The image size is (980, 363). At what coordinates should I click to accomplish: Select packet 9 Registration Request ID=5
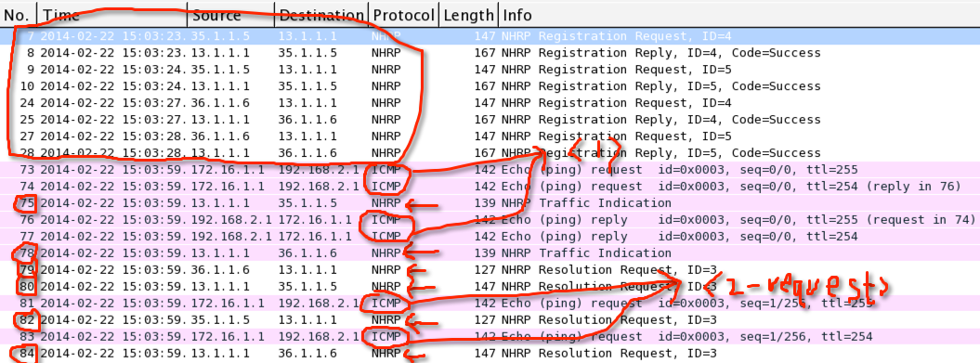tap(490, 70)
